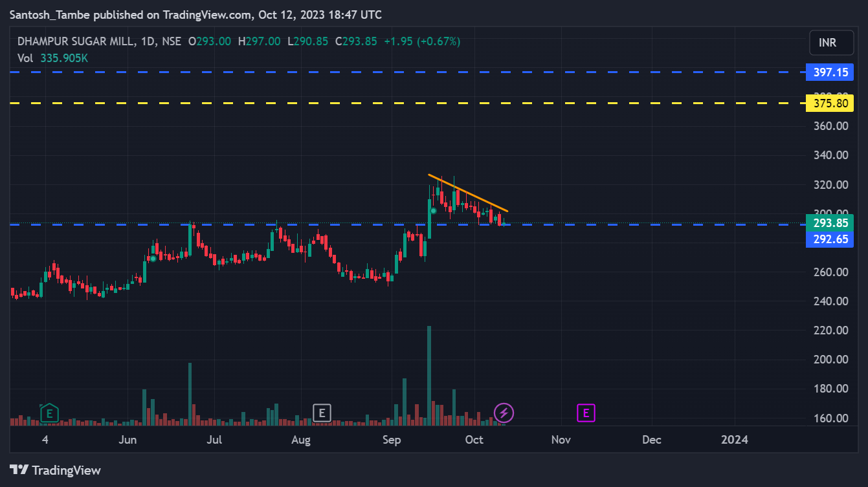Select the 397.15 blue price label
This screenshot has height=487, width=868.
[830, 72]
